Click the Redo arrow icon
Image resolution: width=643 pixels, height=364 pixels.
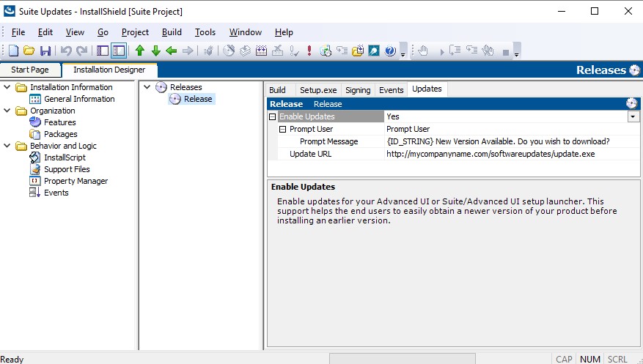point(82,51)
